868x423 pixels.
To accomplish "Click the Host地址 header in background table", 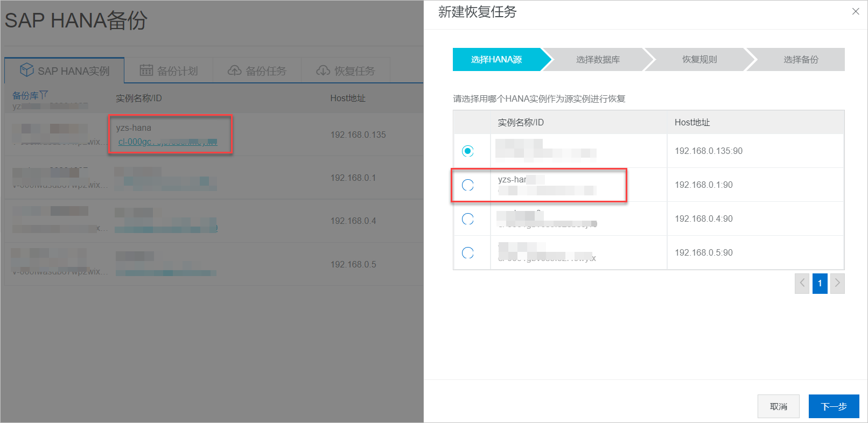I will click(348, 98).
